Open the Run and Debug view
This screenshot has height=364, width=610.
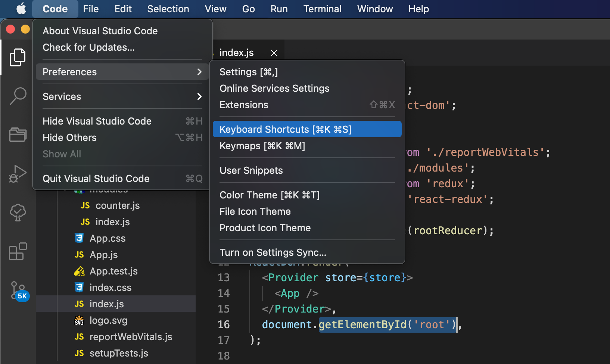click(x=18, y=174)
